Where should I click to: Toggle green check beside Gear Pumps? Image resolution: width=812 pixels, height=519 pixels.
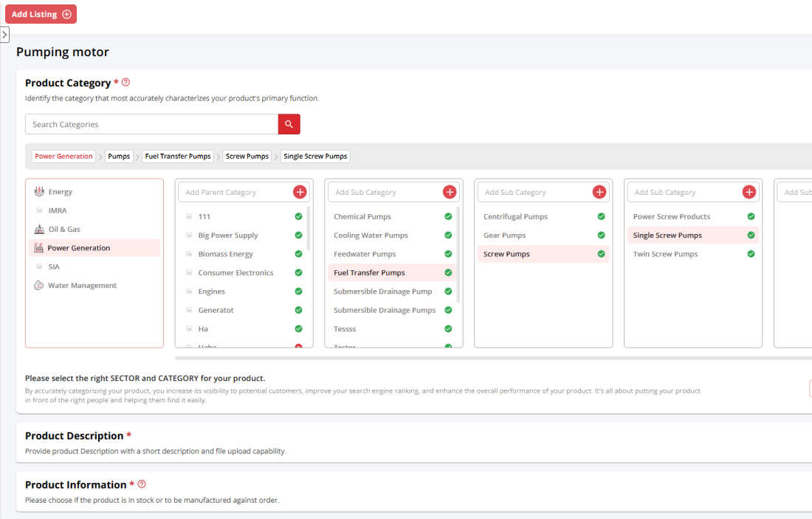pyautogui.click(x=601, y=236)
